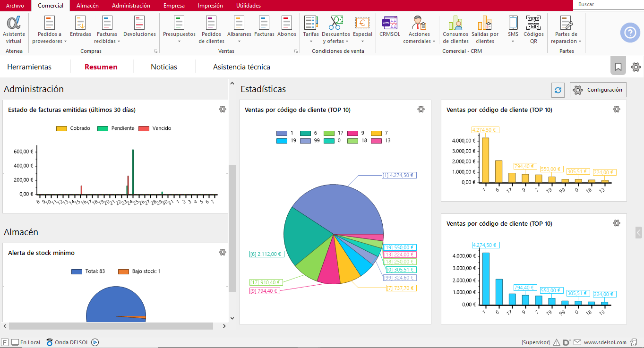Expand the collapsed right side panel
The image size is (644, 348).
(639, 232)
